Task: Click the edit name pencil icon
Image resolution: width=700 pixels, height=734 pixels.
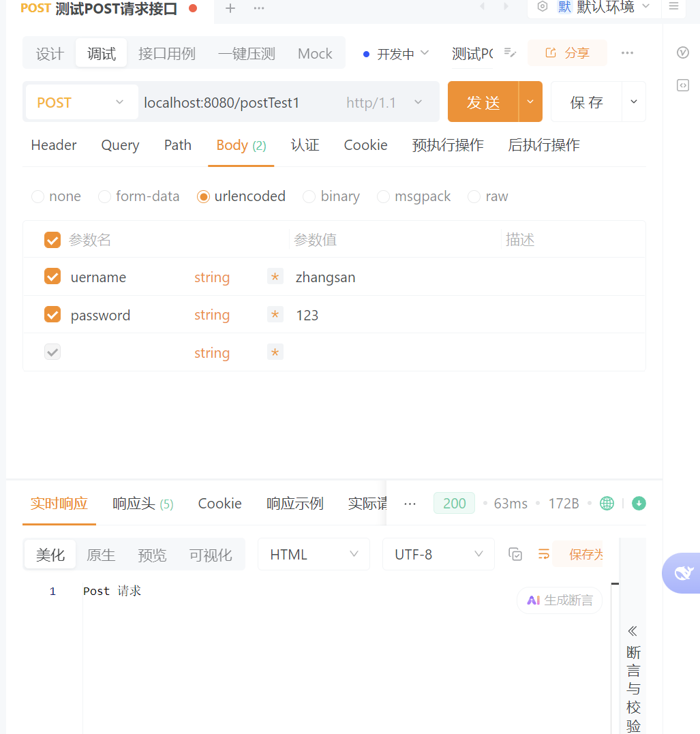Action: (510, 52)
